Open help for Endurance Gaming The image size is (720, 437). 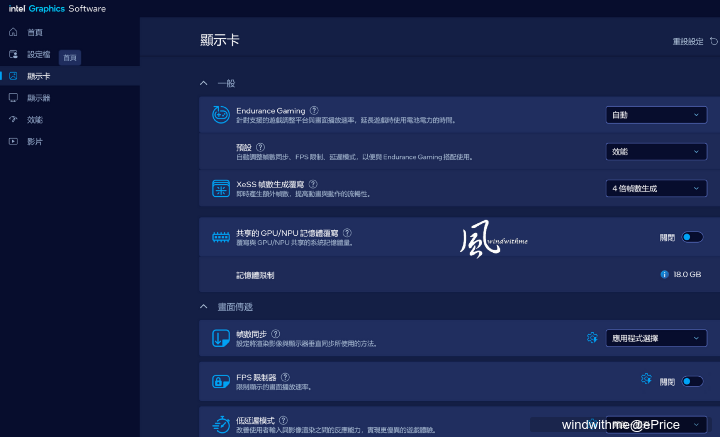click(x=314, y=110)
